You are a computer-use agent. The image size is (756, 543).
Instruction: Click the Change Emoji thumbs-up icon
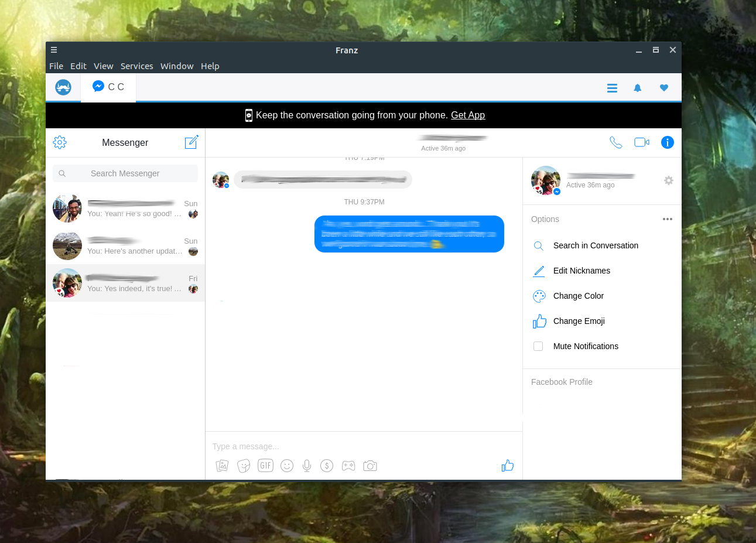(539, 321)
